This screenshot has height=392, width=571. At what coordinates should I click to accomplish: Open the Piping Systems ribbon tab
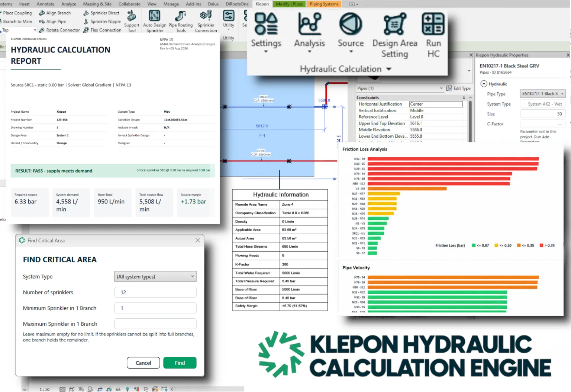click(324, 4)
